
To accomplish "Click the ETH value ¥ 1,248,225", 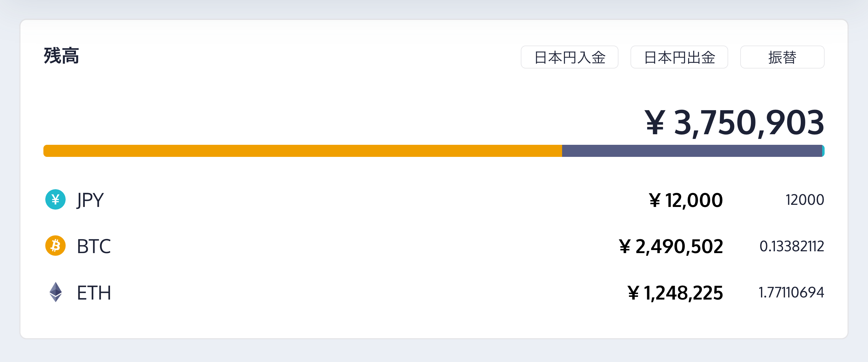I will (675, 293).
